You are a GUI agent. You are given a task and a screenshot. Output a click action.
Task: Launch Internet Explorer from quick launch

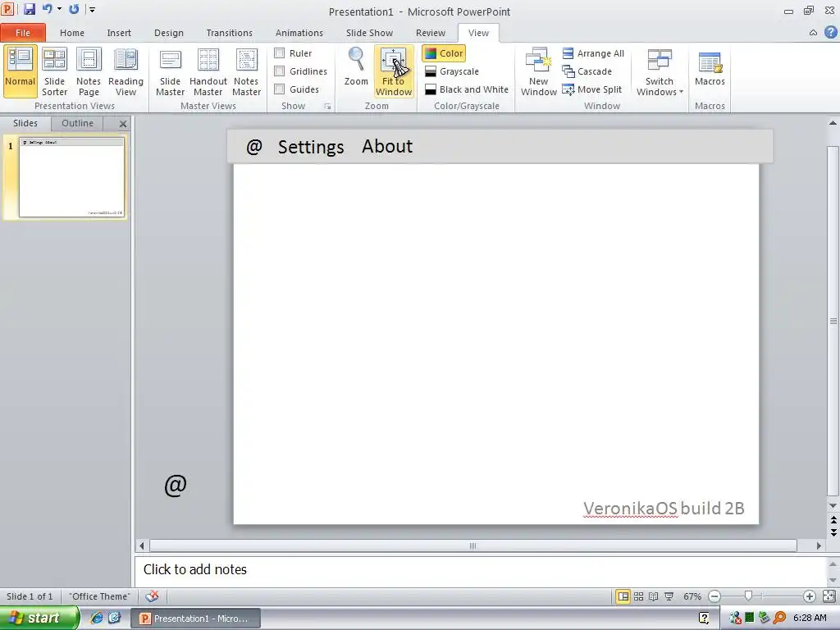[97, 618]
